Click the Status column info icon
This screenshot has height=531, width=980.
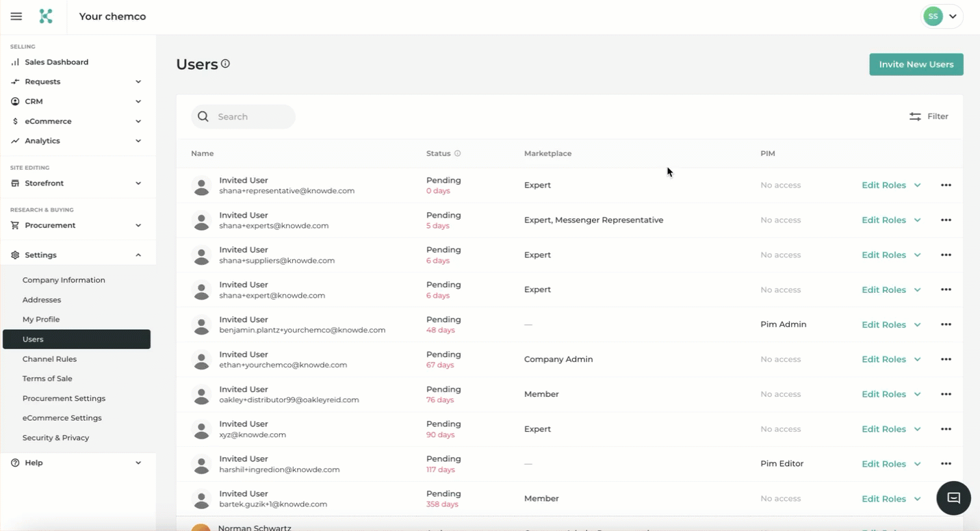pos(458,153)
